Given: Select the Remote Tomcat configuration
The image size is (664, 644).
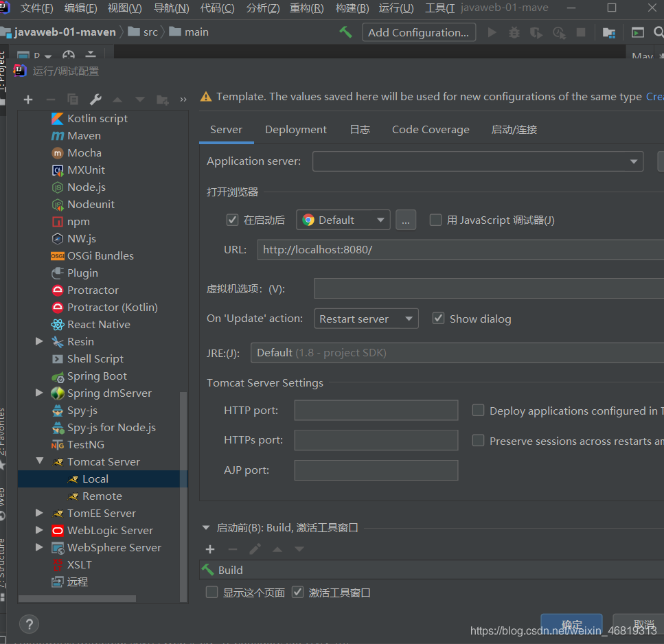Looking at the screenshot, I should coord(102,496).
